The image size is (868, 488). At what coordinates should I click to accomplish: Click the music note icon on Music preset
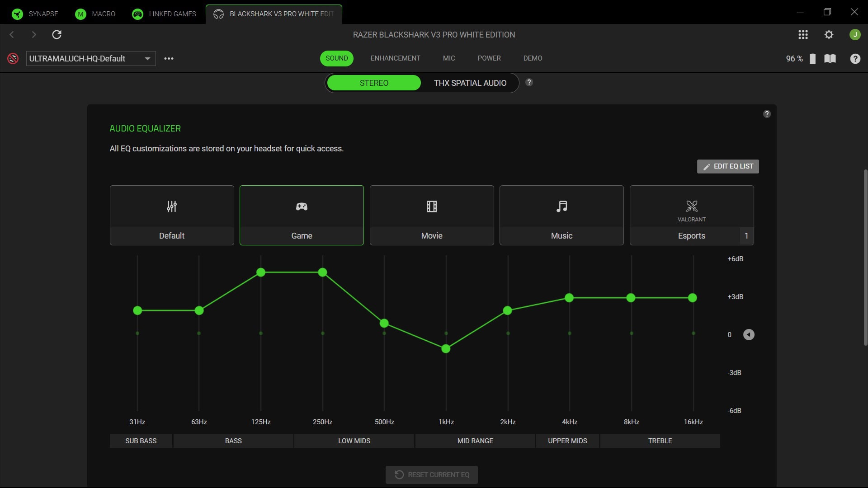[x=561, y=206]
